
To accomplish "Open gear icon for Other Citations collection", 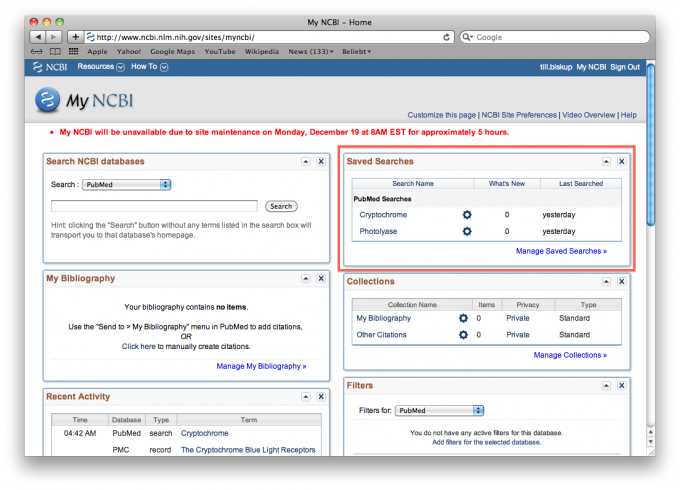I will [463, 335].
